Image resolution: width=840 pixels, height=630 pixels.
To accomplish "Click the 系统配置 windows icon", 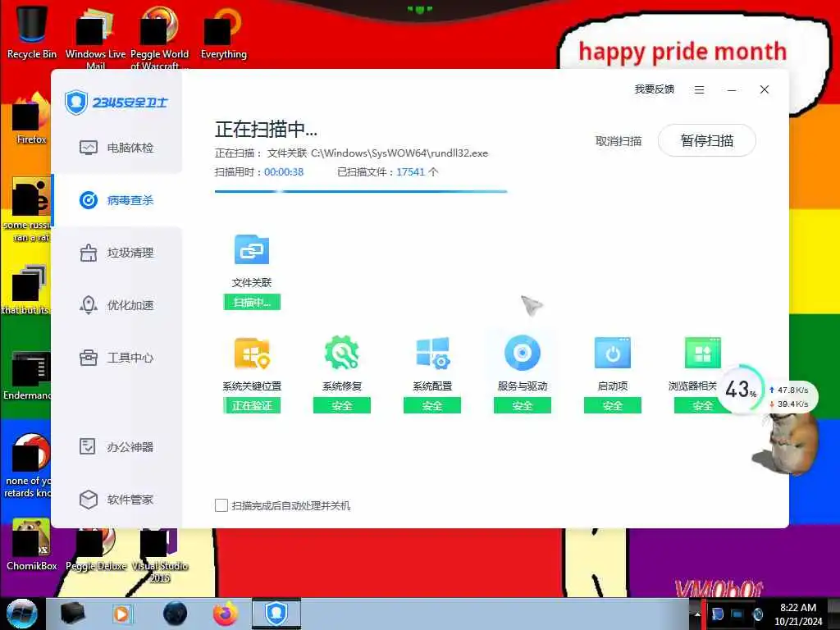I will tap(432, 353).
